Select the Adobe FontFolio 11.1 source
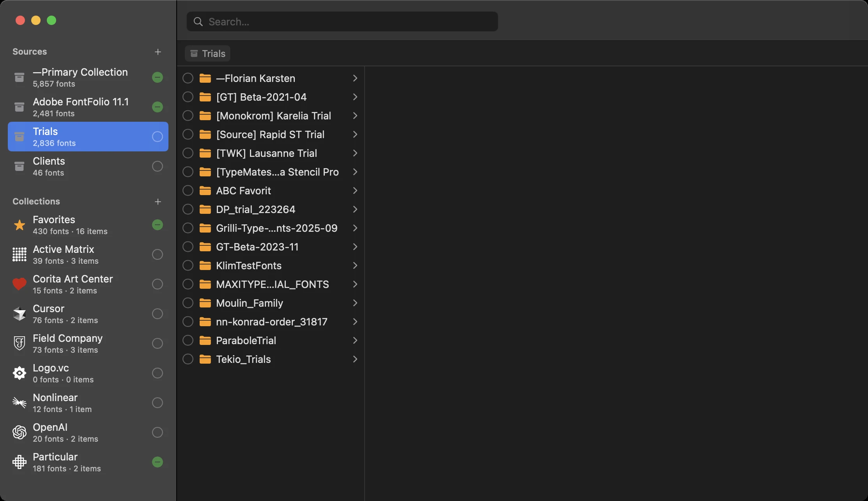Screen dimensions: 868x501 click(x=88, y=107)
